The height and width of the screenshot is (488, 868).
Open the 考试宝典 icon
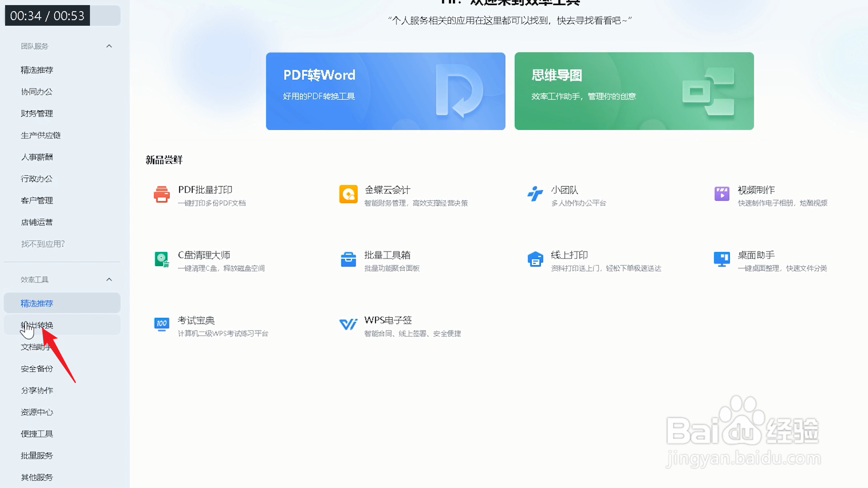pos(162,325)
